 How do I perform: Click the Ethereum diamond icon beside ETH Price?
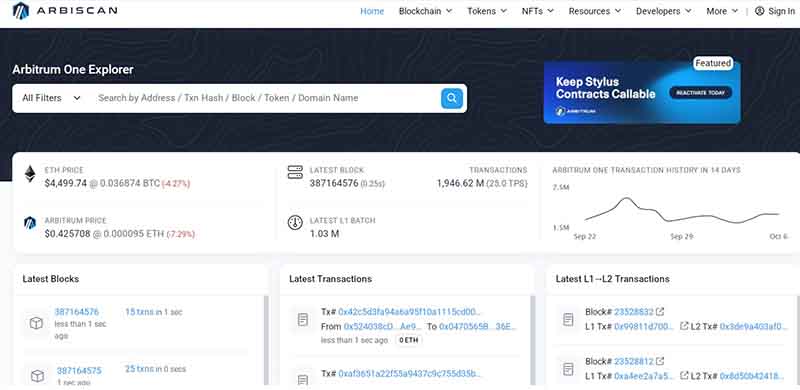pos(30,175)
